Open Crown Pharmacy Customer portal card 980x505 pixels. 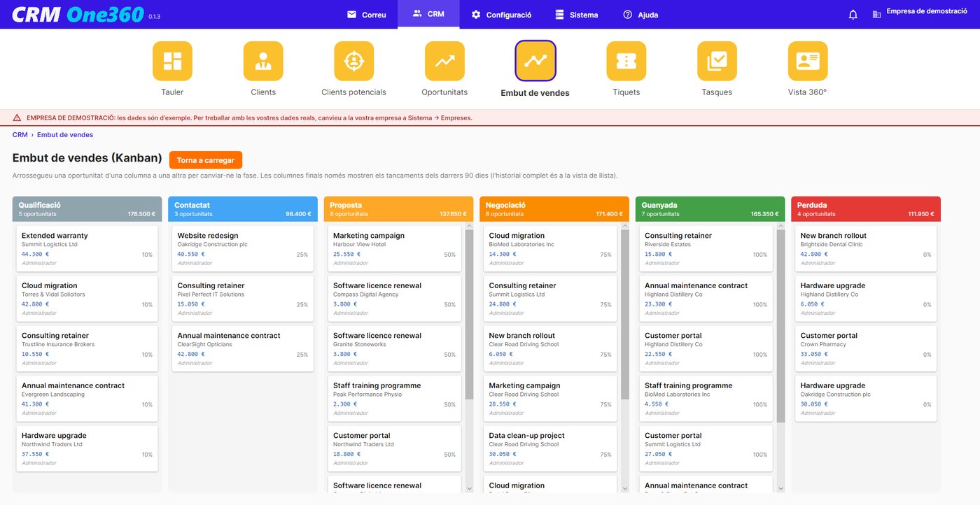[x=866, y=349]
